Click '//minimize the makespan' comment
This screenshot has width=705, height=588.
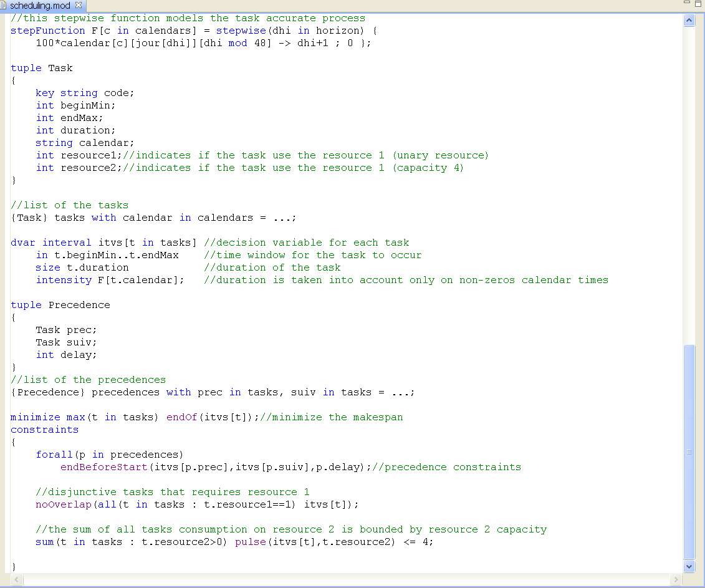tap(332, 417)
